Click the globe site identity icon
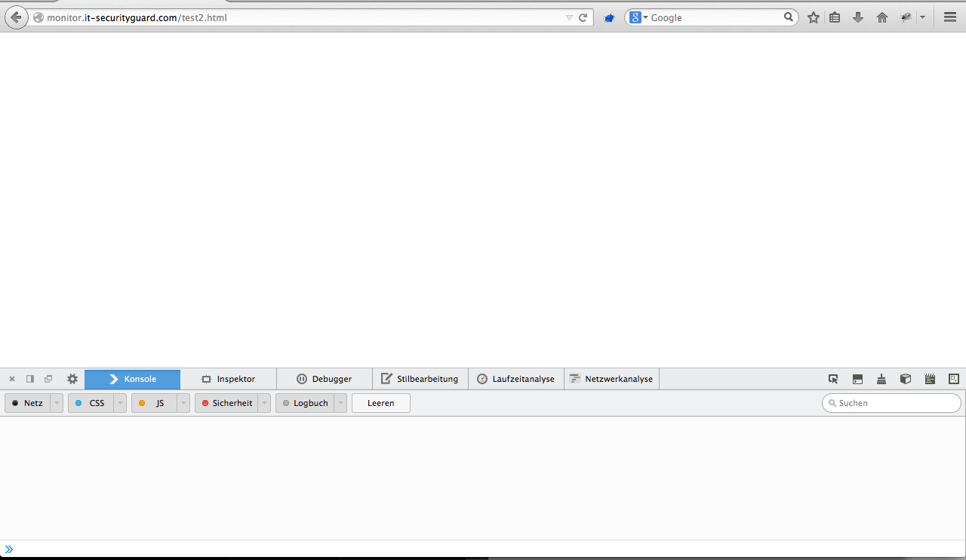 click(38, 17)
